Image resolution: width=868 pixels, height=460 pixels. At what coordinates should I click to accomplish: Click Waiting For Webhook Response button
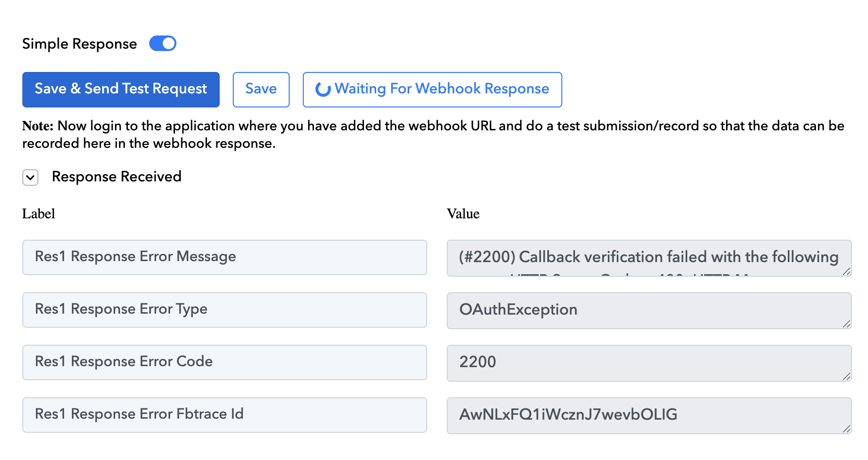(432, 89)
